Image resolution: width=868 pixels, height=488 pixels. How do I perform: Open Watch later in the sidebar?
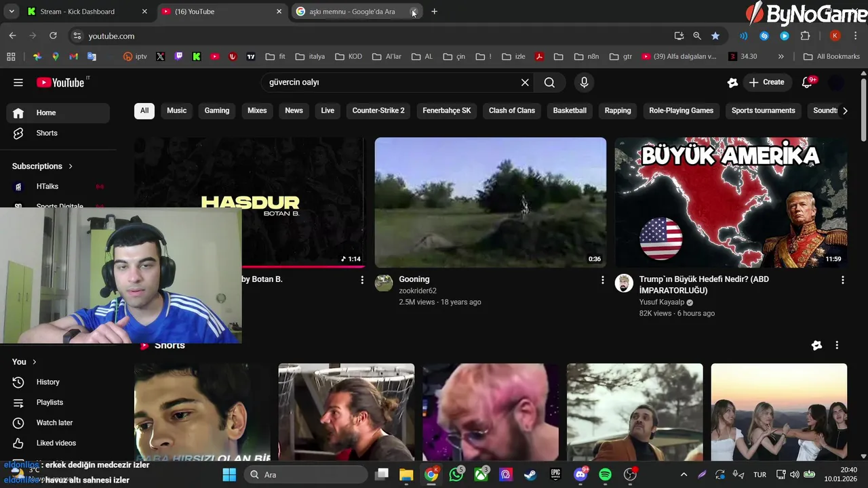58,423
